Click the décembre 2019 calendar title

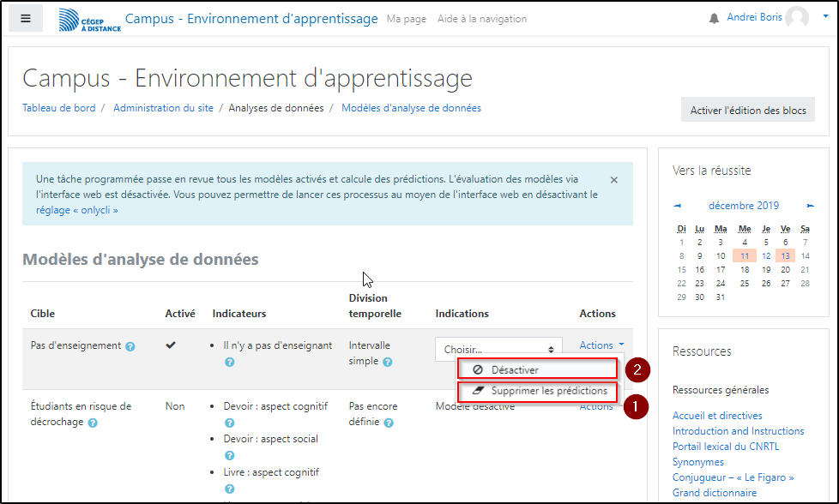[743, 206]
